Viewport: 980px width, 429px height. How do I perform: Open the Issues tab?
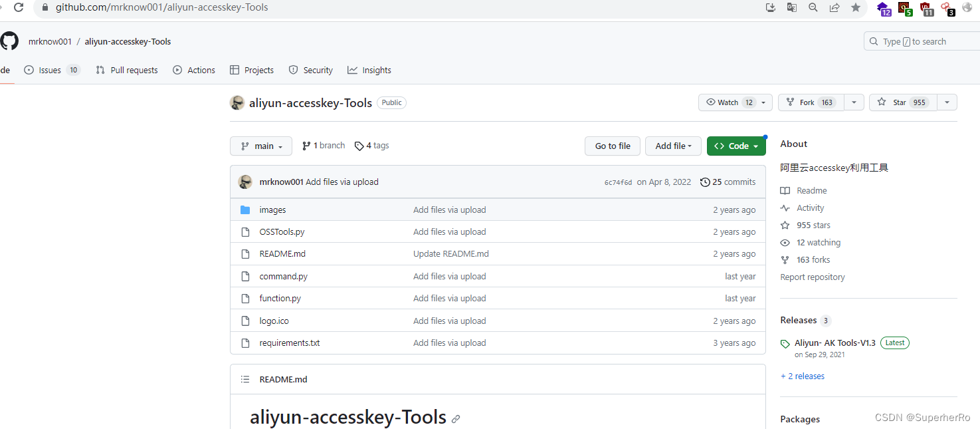[x=52, y=70]
